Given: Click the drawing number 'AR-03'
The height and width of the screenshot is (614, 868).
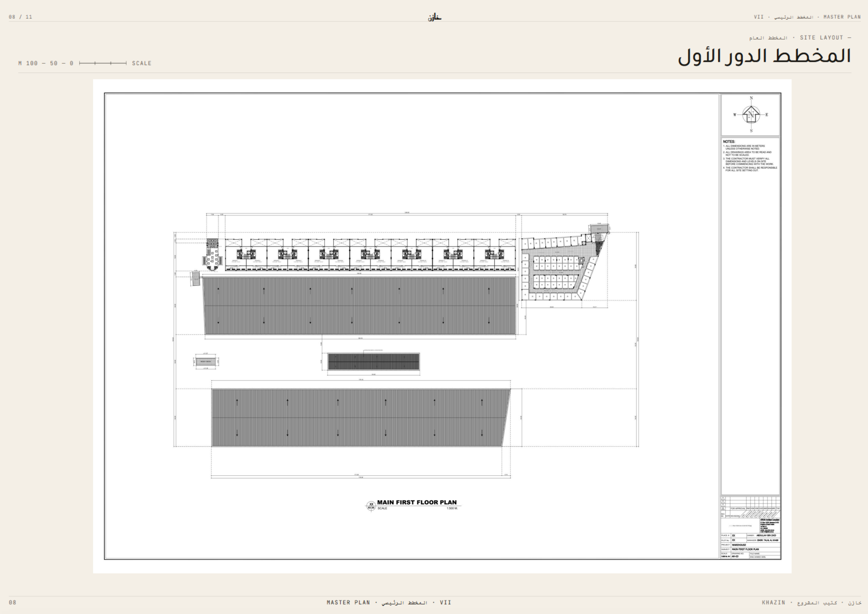Looking at the screenshot, I should (735, 557).
